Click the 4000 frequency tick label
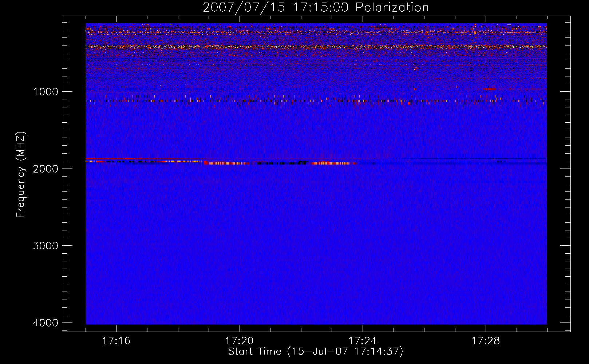The image size is (589, 364). coord(46,323)
